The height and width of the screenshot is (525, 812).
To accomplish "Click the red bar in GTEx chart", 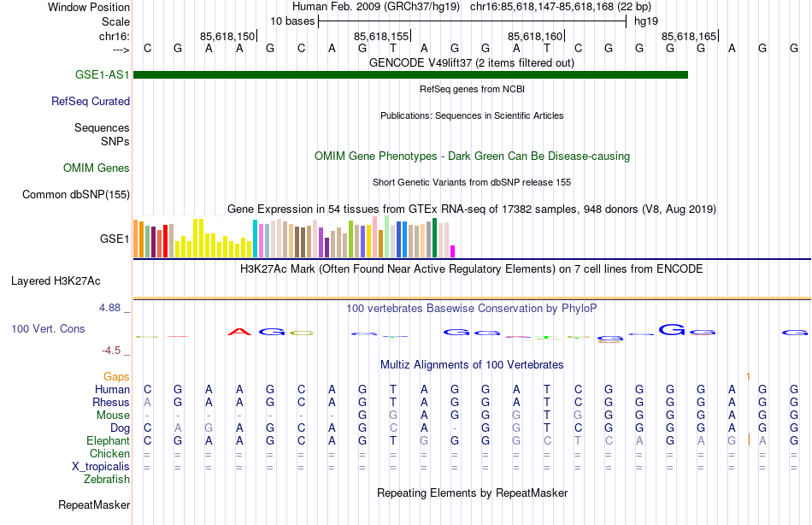I will click(165, 241).
